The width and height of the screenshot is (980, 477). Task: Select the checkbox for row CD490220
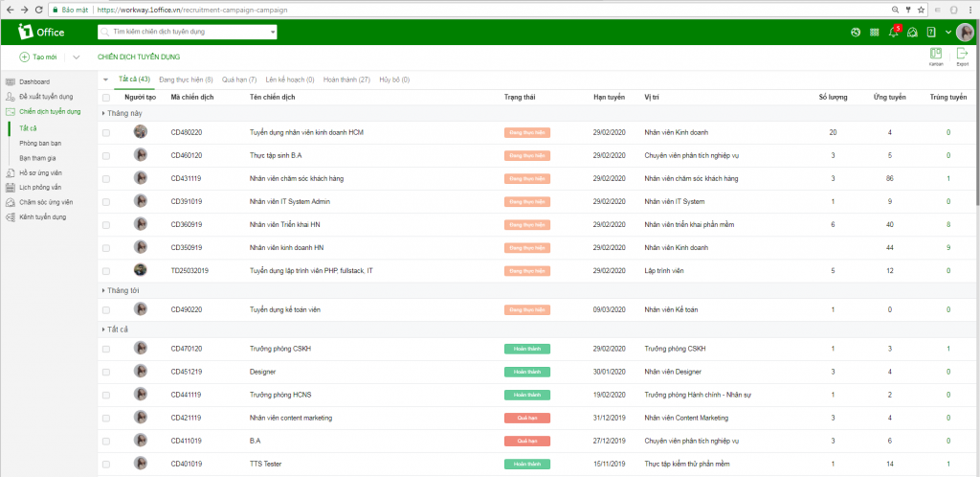point(106,310)
